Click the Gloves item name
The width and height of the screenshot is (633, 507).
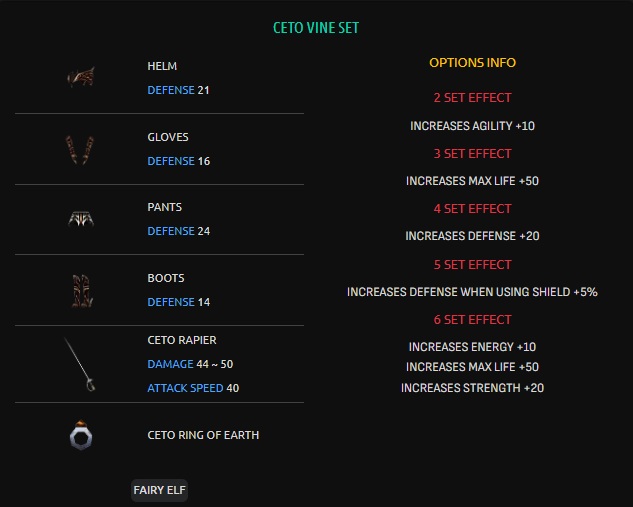(x=168, y=137)
